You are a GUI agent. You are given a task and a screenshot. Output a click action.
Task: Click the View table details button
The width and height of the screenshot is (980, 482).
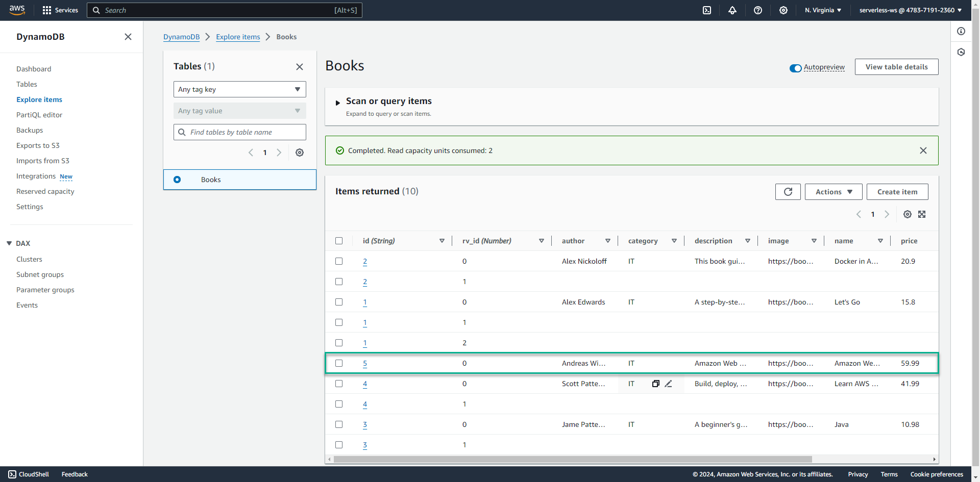coord(897,67)
